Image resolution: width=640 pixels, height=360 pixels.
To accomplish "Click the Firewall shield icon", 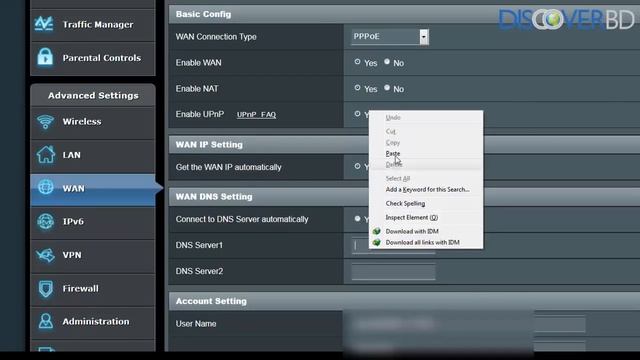I will point(45,288).
